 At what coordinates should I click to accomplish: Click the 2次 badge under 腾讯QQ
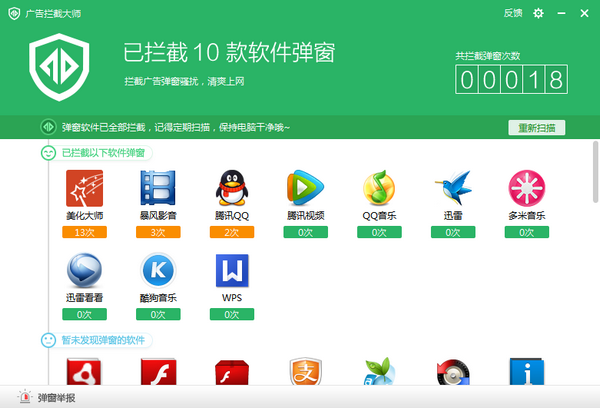pos(232,232)
